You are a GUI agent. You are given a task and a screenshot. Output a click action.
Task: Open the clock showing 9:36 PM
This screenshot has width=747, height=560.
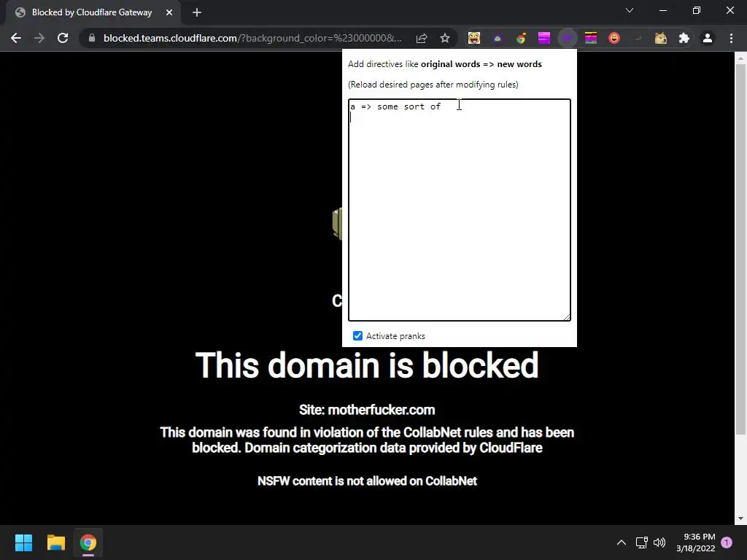(695, 542)
